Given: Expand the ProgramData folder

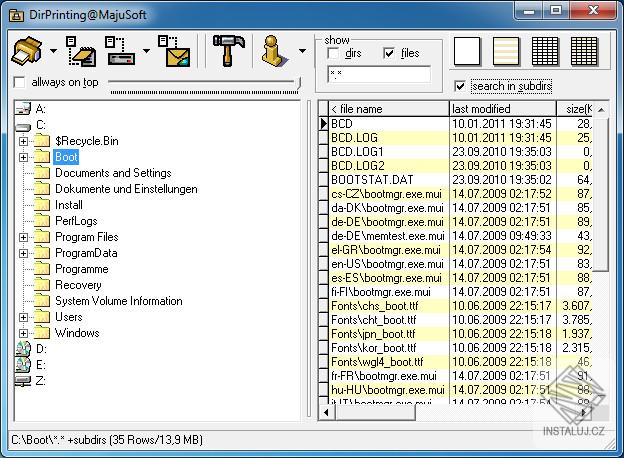Looking at the screenshot, I should pos(23,253).
